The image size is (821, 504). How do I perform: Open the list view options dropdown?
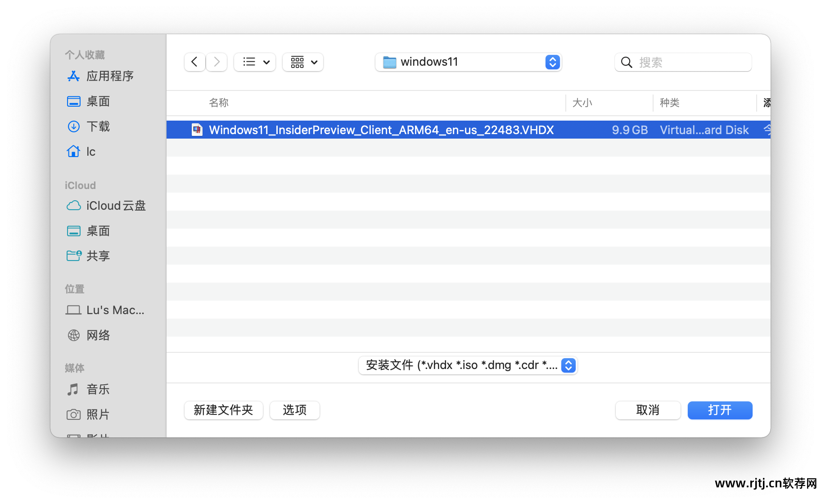tap(255, 62)
